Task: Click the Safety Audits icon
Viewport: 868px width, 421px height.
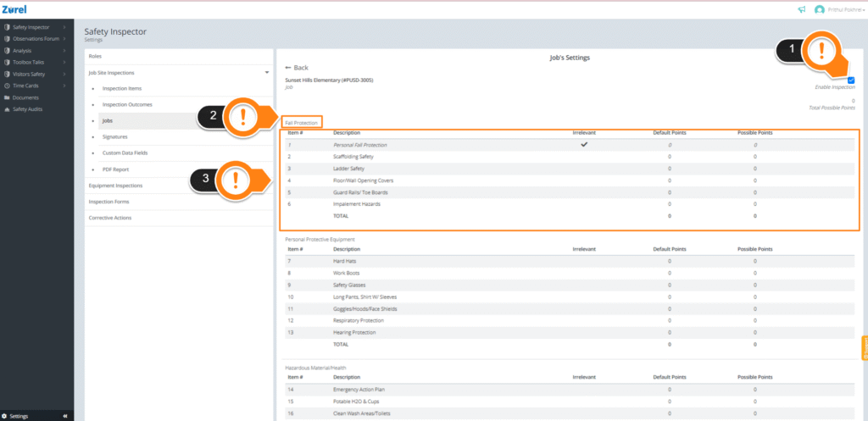Action: point(6,109)
